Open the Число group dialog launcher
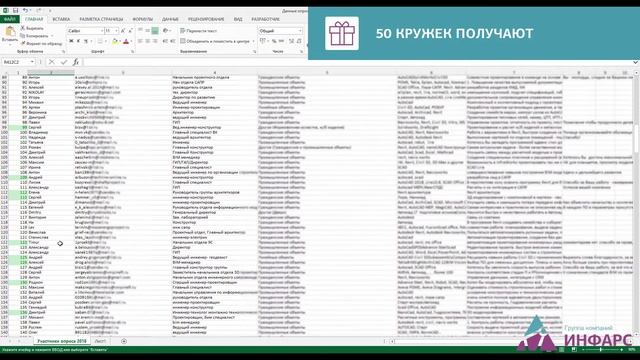This screenshot has height=360, width=640. tap(301, 52)
